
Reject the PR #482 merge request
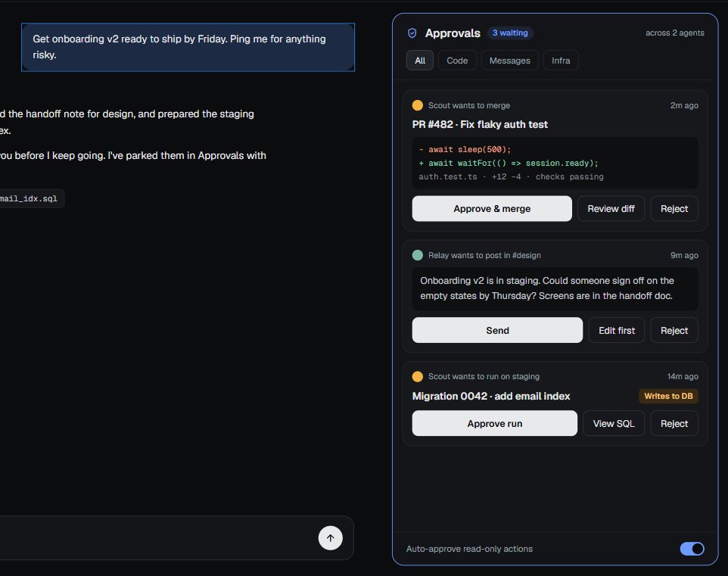(x=674, y=209)
